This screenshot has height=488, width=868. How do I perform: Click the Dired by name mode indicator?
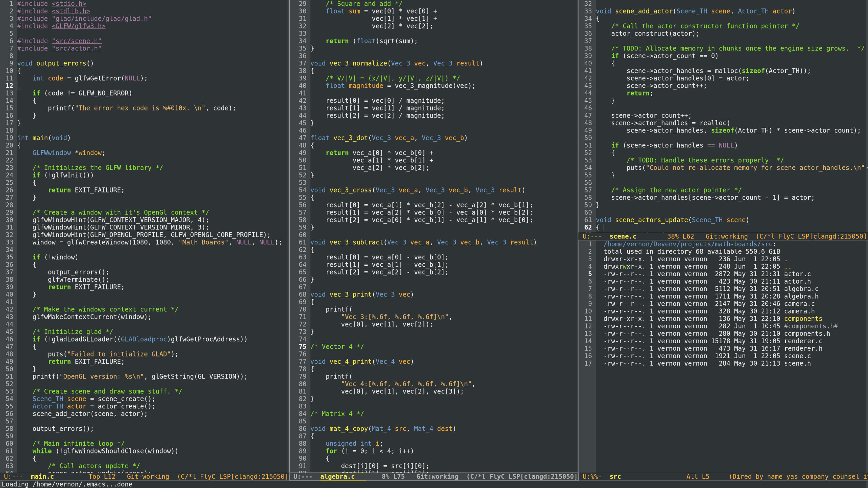point(757,476)
